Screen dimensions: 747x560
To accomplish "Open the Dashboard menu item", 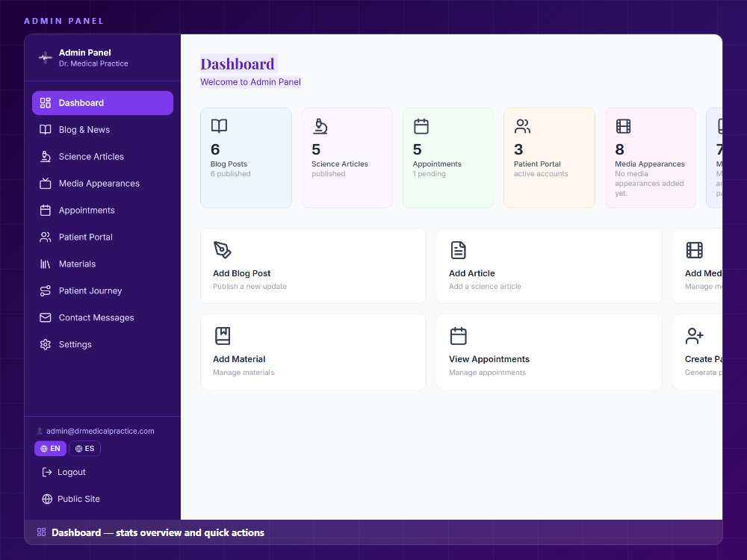I will (x=102, y=103).
